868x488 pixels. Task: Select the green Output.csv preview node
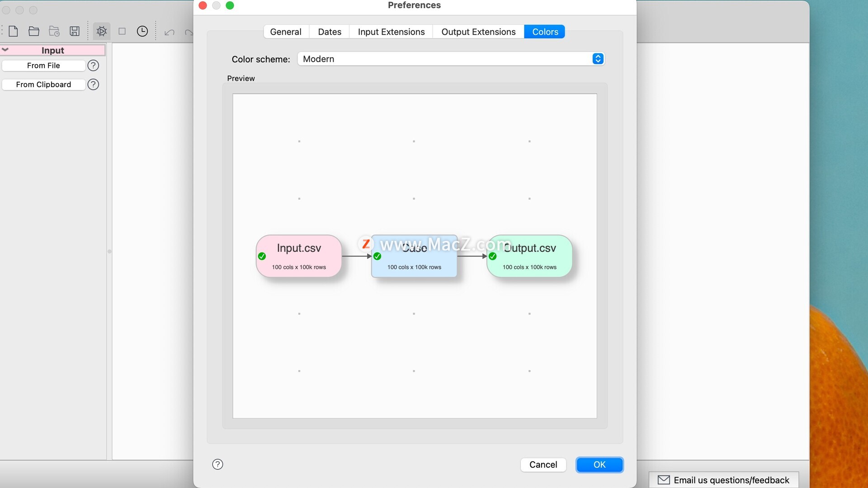529,256
